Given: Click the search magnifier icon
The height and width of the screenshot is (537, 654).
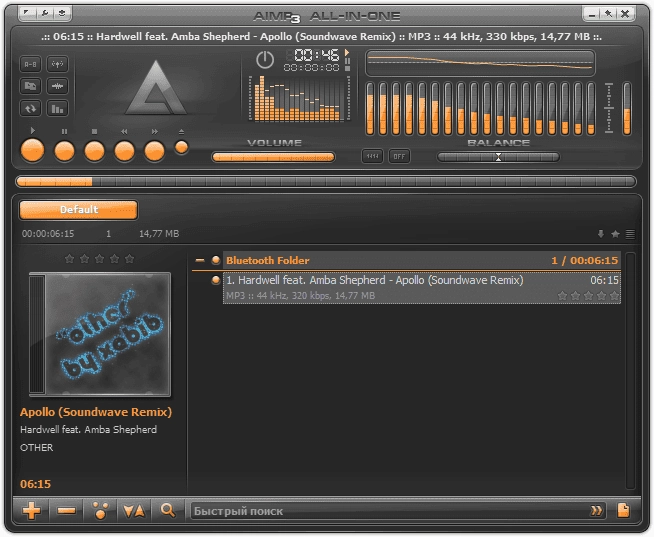Looking at the screenshot, I should click(168, 510).
